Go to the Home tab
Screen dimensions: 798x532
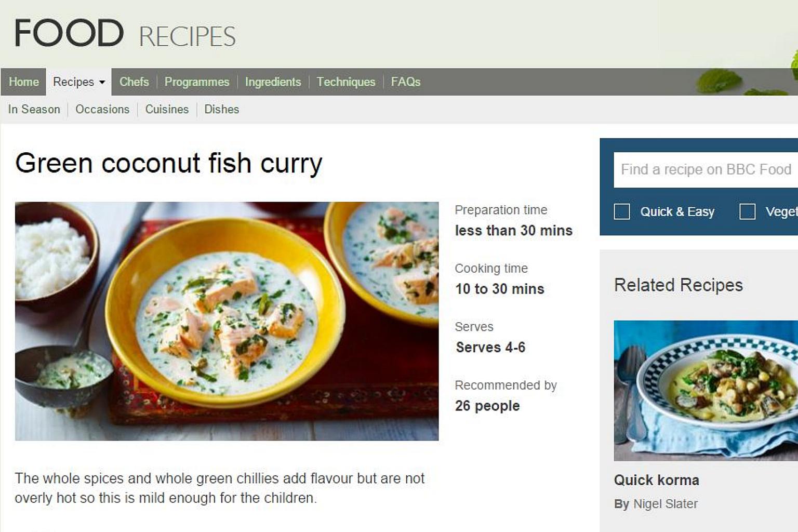(x=23, y=82)
